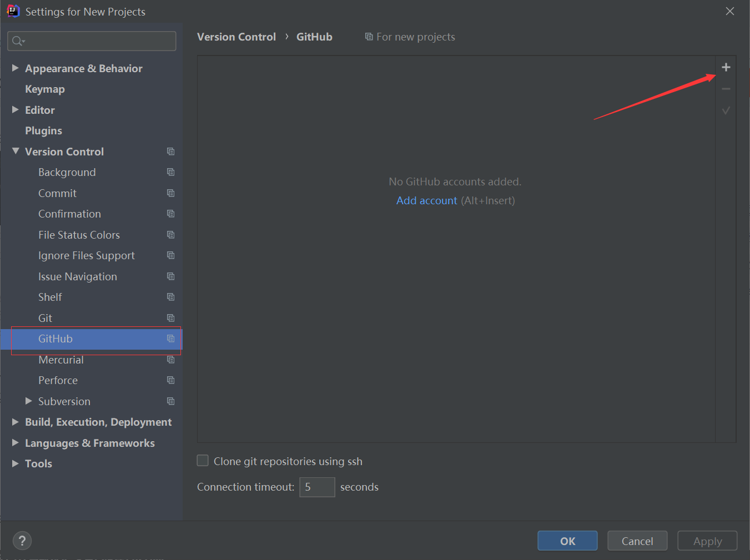Image resolution: width=750 pixels, height=560 pixels.
Task: Expand the Subversion node
Action: (29, 401)
